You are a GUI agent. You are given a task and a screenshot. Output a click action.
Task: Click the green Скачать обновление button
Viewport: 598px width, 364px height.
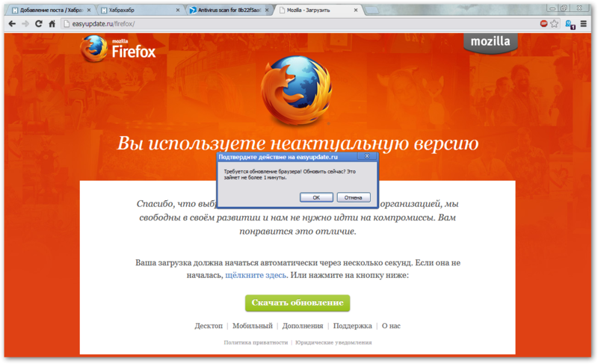coord(298,303)
